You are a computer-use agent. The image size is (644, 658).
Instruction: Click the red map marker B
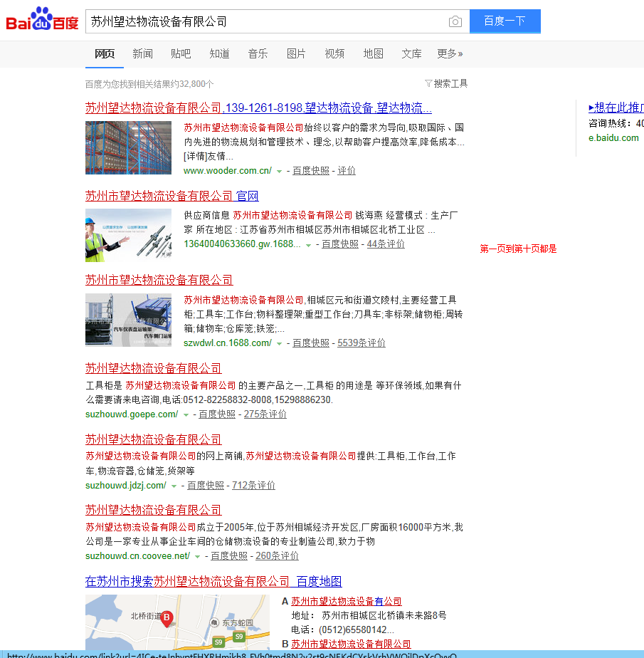(x=167, y=617)
